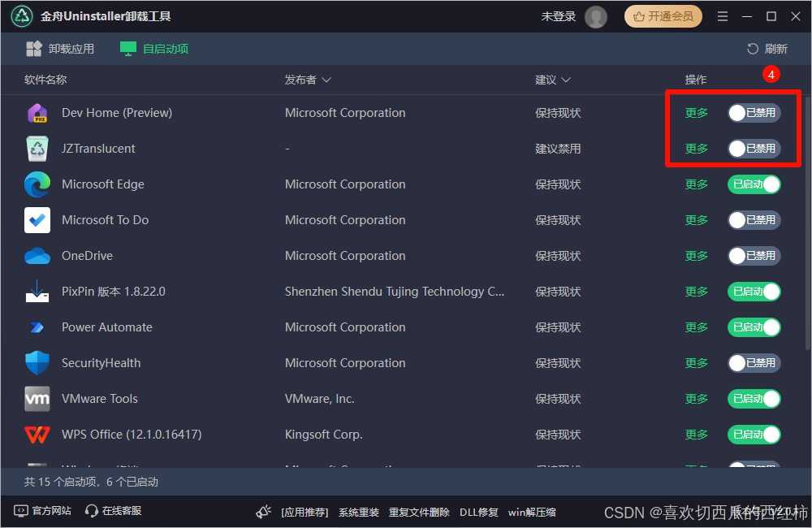Click 更多 for Microsoft Edge
Screen dimensions: 812x528
pyautogui.click(x=696, y=184)
